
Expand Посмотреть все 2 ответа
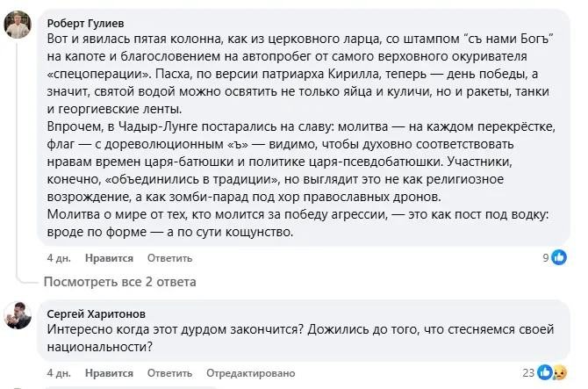120,282
